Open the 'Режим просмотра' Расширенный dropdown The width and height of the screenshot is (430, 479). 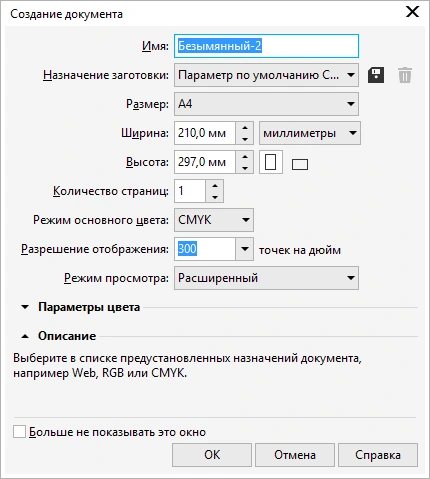click(x=266, y=278)
